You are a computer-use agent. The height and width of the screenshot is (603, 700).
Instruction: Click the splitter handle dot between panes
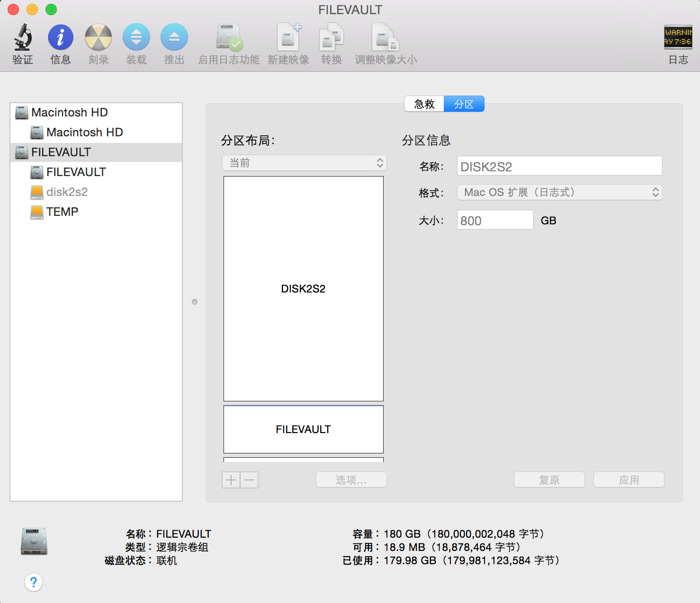tap(195, 302)
